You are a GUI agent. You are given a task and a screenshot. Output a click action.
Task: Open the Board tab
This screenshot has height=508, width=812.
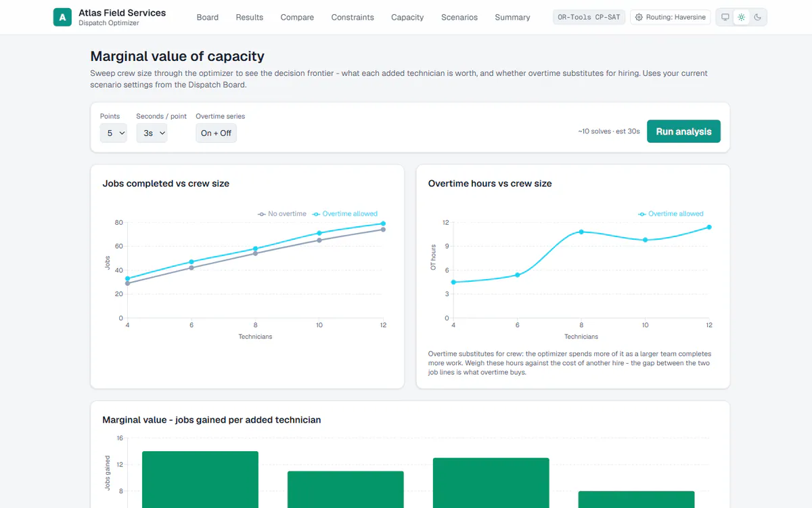208,17
